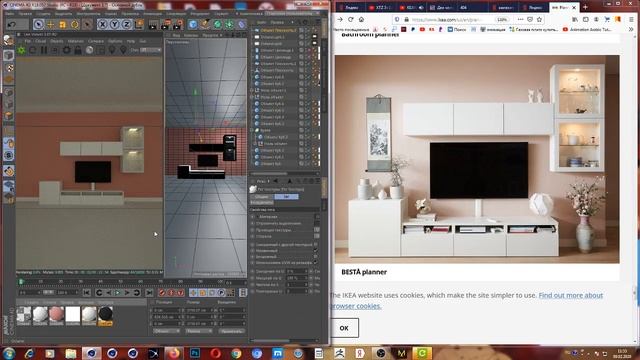Start Live Viewer render with green gear

tap(21, 50)
